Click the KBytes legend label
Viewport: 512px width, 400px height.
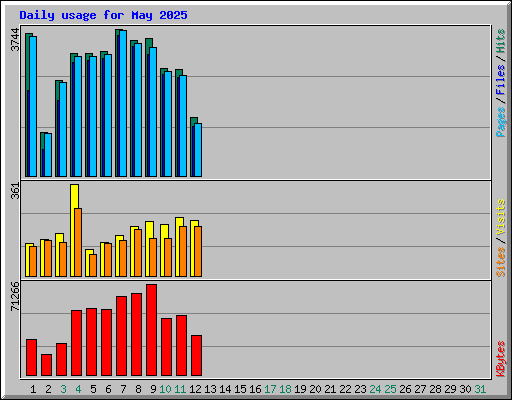(501, 359)
